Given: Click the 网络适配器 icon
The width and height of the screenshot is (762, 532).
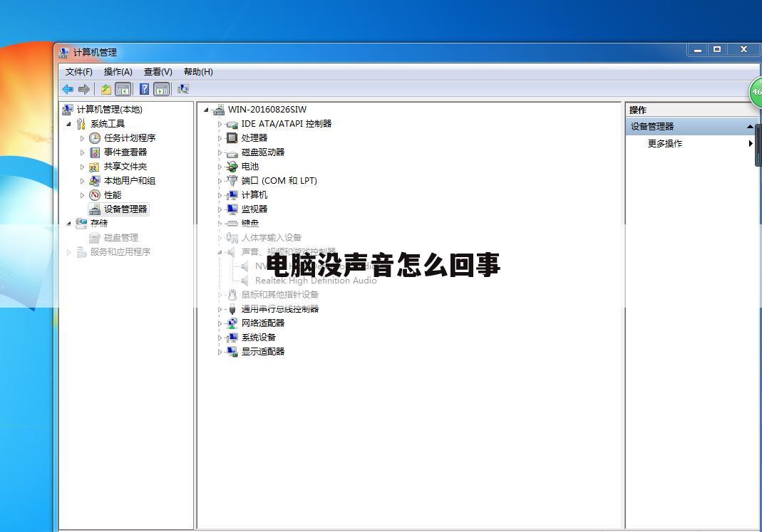Looking at the screenshot, I should [232, 323].
